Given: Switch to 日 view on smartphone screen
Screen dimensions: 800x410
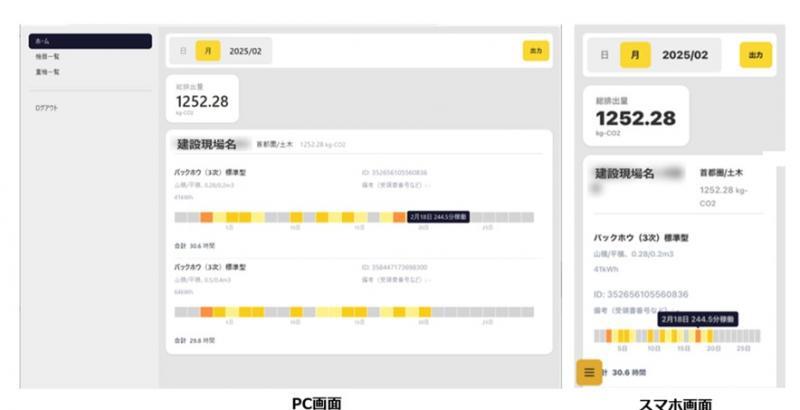Looking at the screenshot, I should (603, 55).
